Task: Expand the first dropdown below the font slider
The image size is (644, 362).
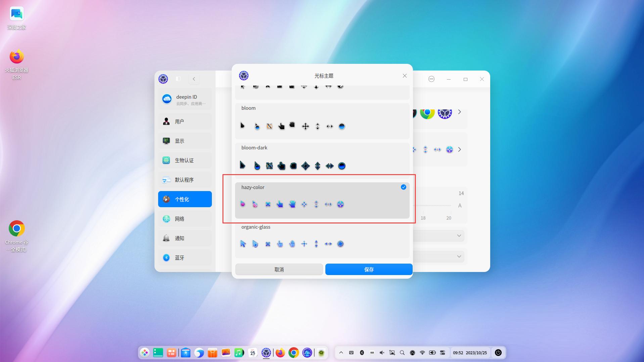Action: 459,235
